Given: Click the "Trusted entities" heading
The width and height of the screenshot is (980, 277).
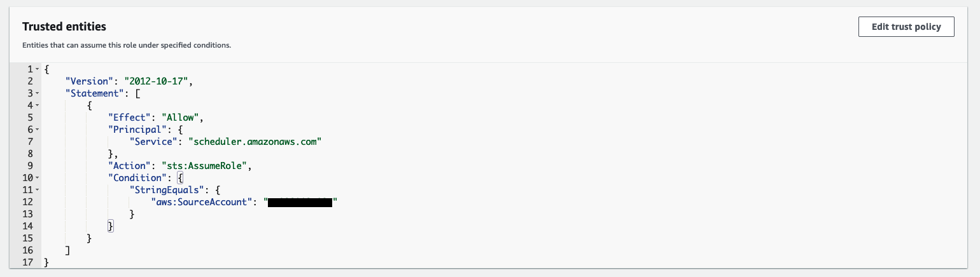Looking at the screenshot, I should [64, 27].
